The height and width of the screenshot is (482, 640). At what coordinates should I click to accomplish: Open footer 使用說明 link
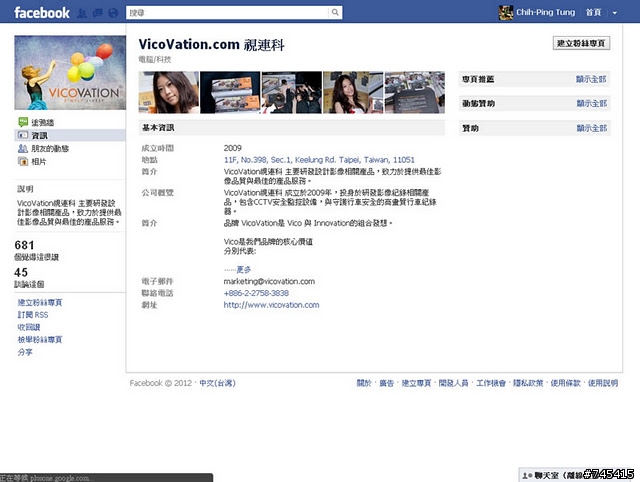[x=603, y=383]
